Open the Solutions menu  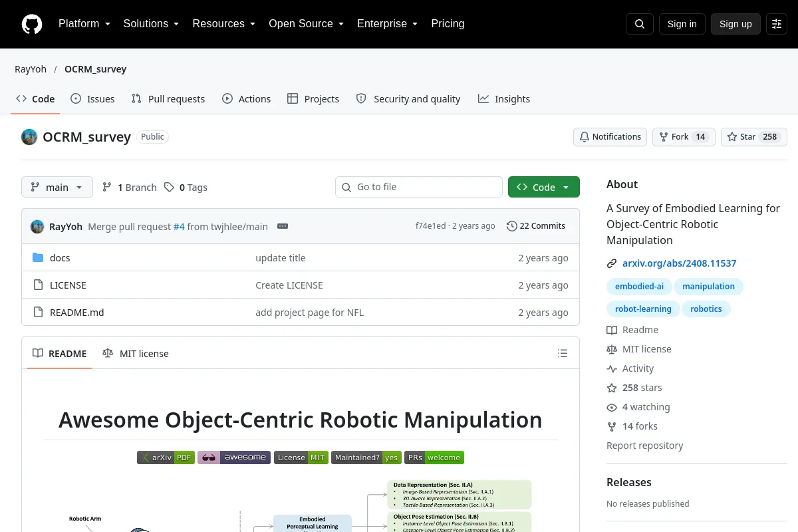coord(151,24)
